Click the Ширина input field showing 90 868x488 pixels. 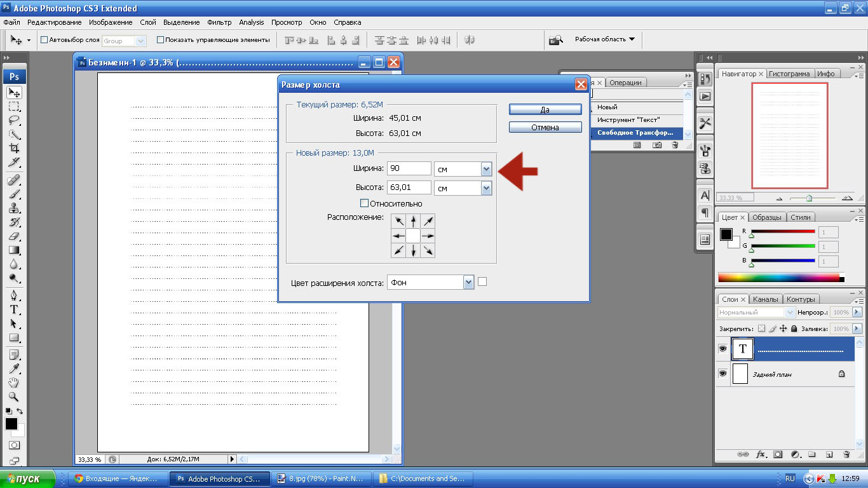pyautogui.click(x=409, y=168)
